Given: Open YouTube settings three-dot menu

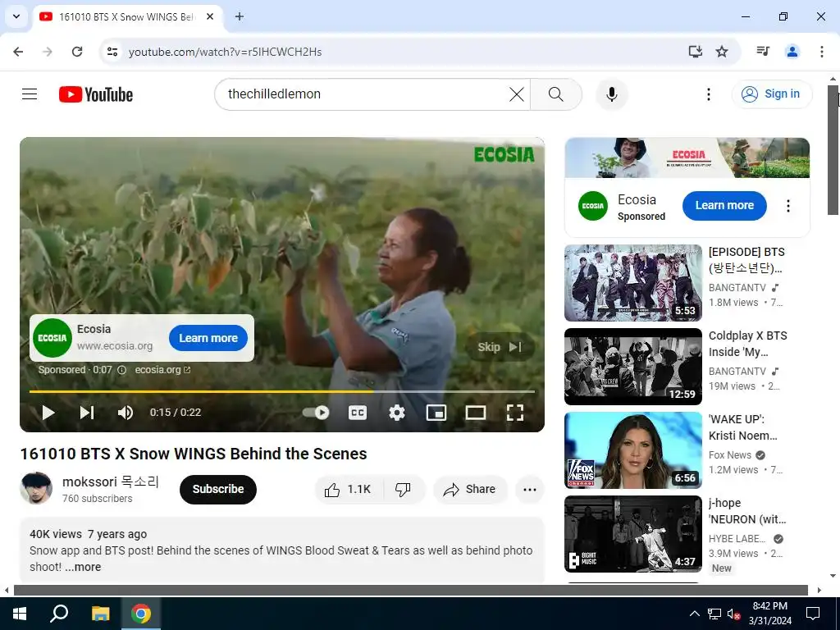Looking at the screenshot, I should [x=708, y=94].
